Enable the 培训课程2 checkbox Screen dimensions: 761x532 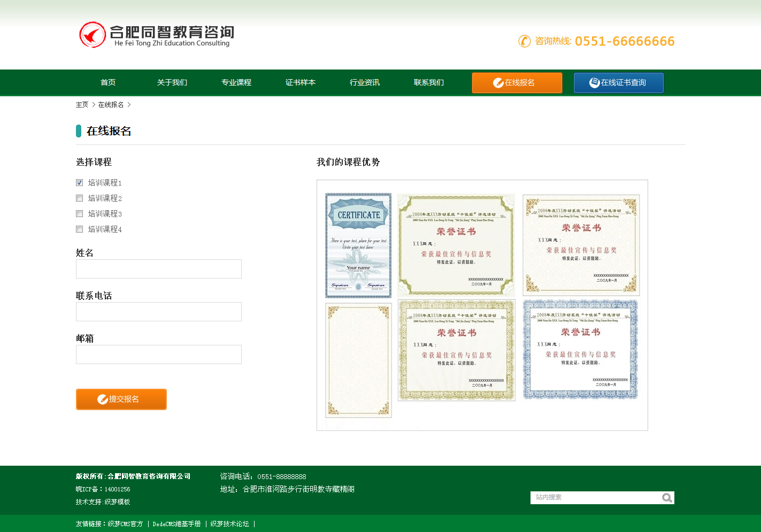pos(80,198)
